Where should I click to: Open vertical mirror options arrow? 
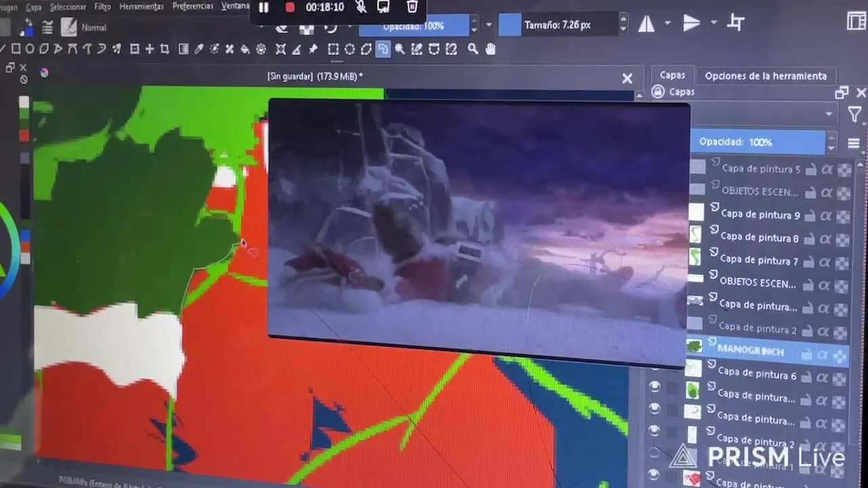tap(713, 23)
